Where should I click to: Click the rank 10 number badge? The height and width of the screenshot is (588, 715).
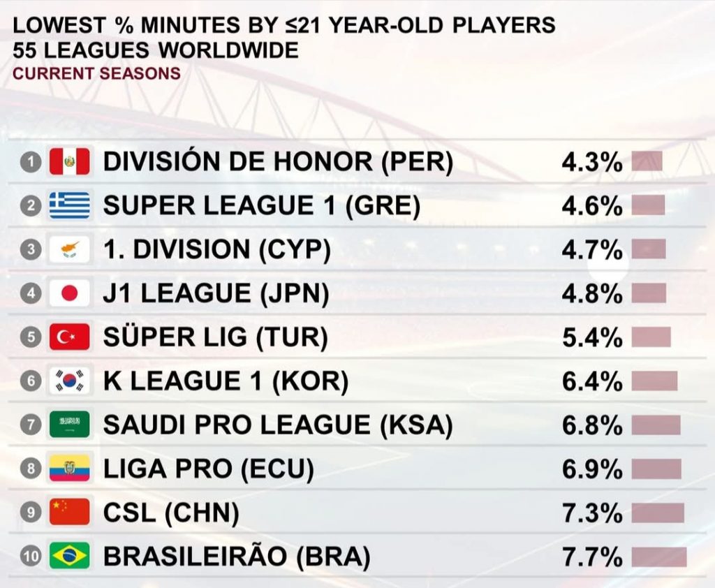point(31,557)
